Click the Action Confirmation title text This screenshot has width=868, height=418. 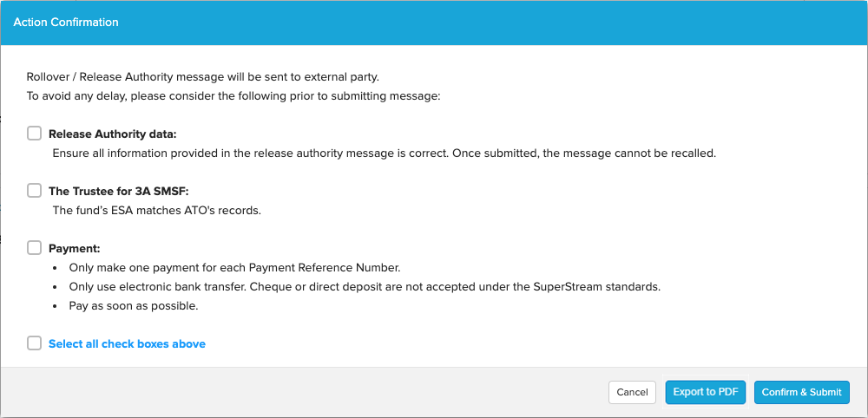coord(66,23)
